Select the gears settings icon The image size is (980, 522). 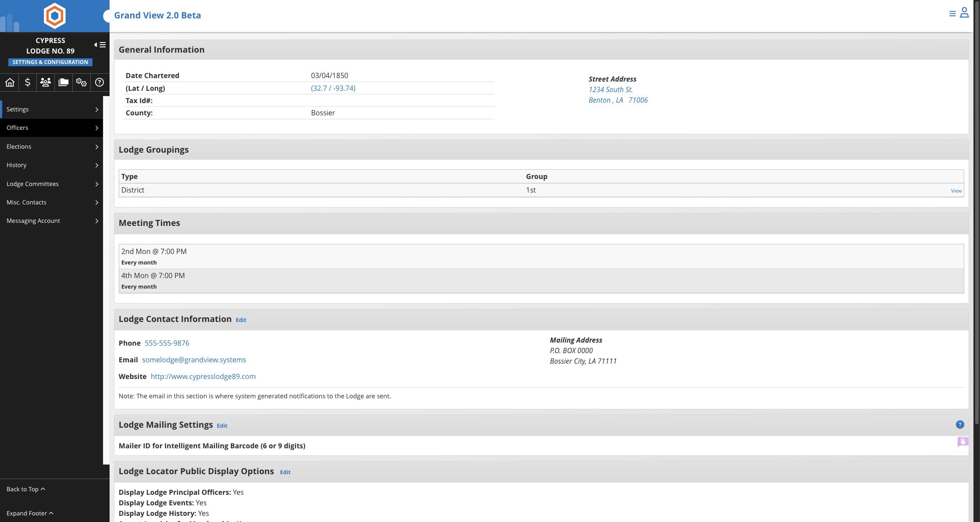point(82,82)
